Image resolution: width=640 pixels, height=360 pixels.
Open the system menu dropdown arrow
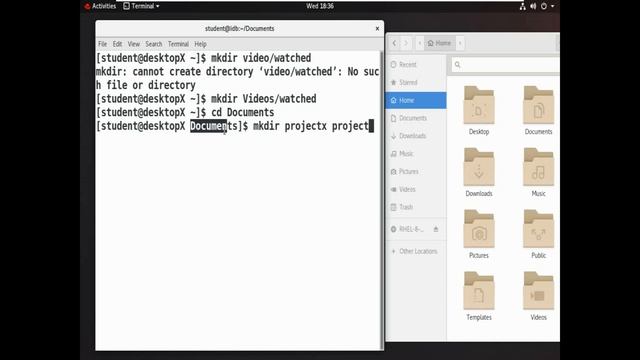coord(553,6)
